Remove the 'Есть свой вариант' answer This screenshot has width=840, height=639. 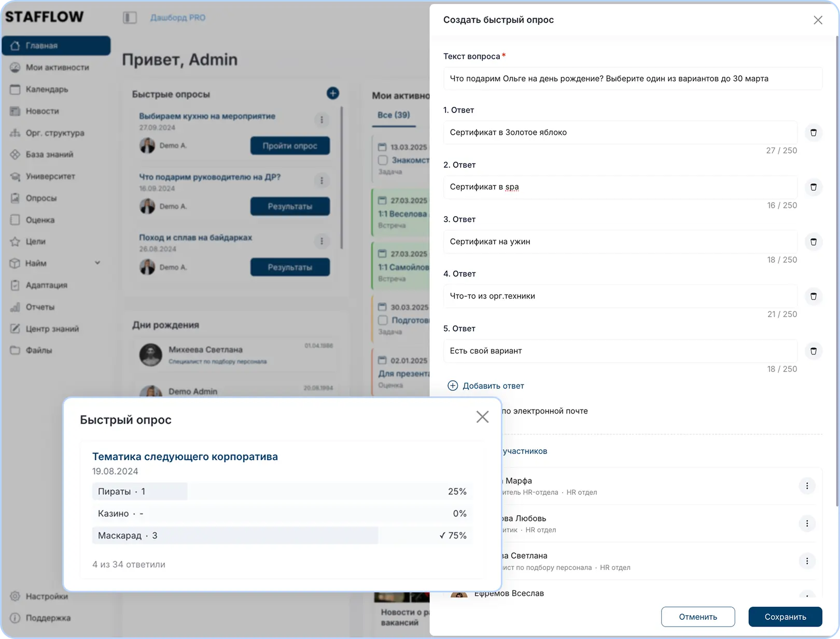coord(813,351)
